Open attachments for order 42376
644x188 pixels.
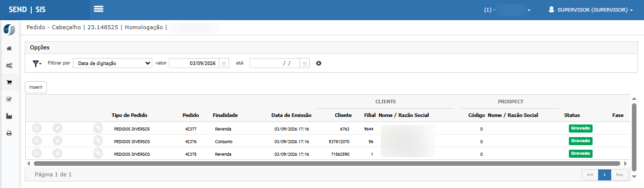98,141
